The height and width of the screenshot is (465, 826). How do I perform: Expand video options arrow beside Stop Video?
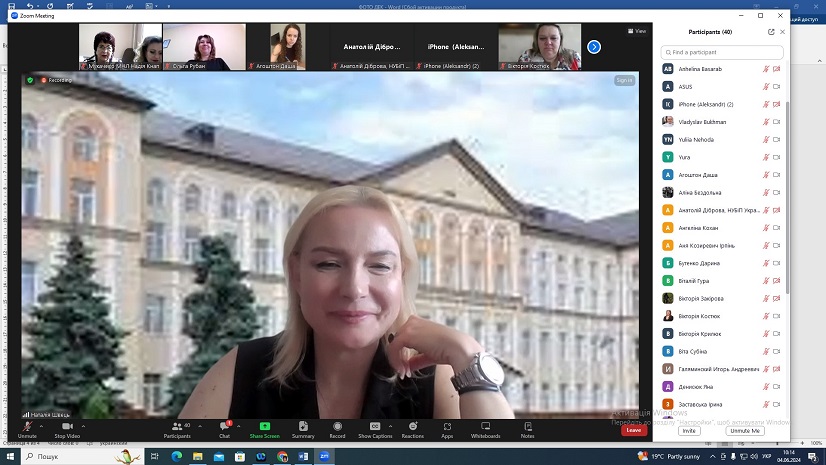pos(83,426)
